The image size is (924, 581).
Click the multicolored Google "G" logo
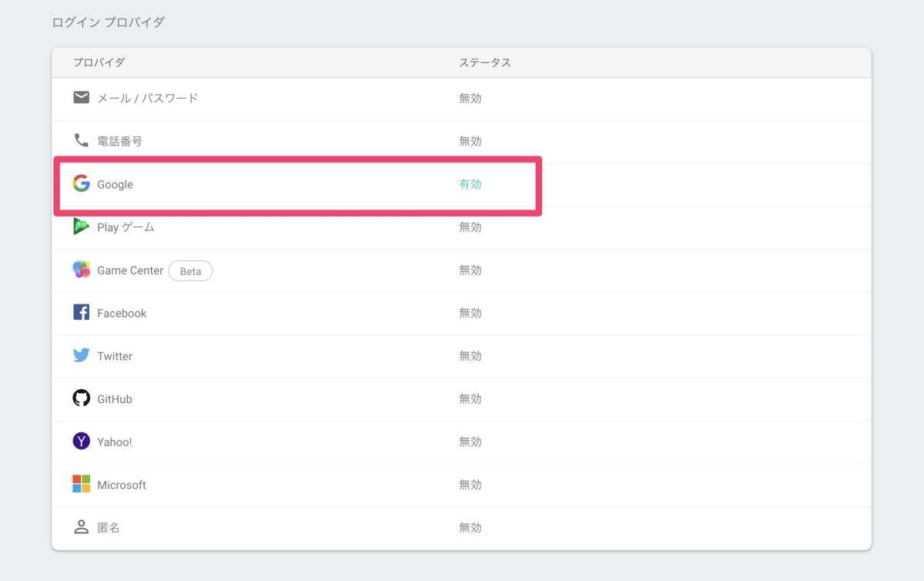81,184
